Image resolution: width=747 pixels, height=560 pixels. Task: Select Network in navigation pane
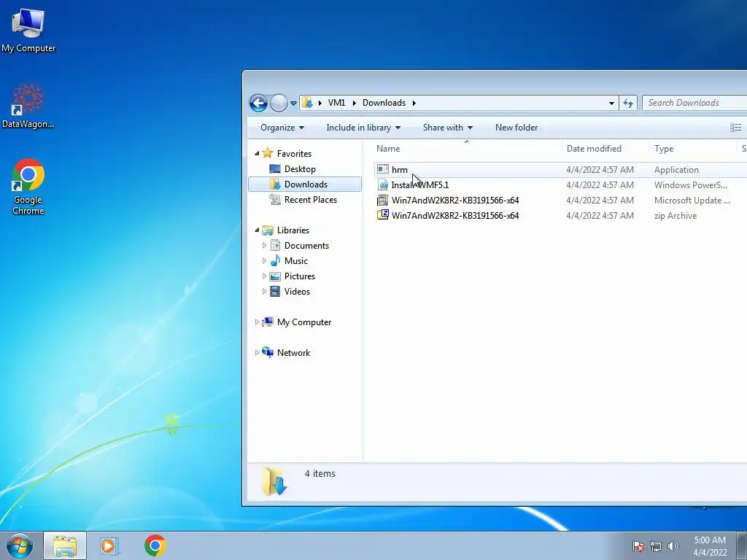click(x=293, y=353)
